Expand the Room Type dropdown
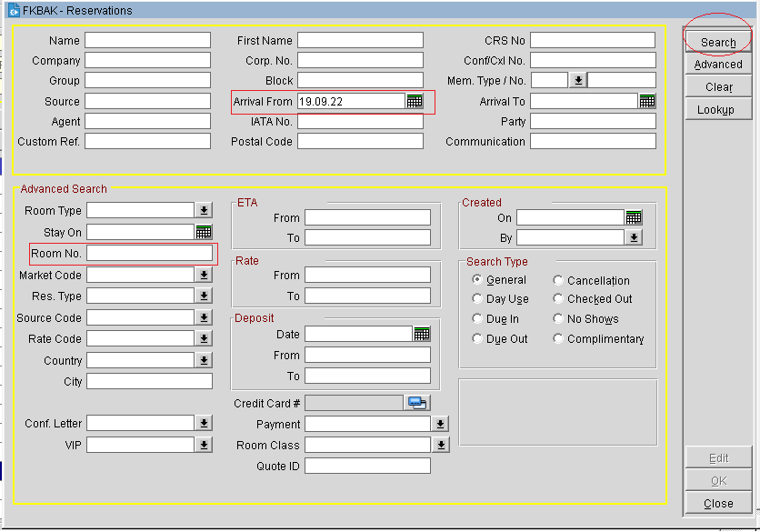 (x=204, y=210)
